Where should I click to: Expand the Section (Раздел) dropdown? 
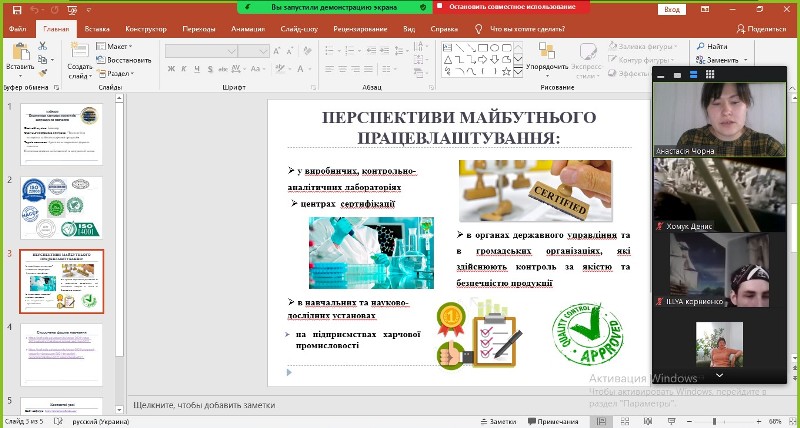(x=117, y=73)
